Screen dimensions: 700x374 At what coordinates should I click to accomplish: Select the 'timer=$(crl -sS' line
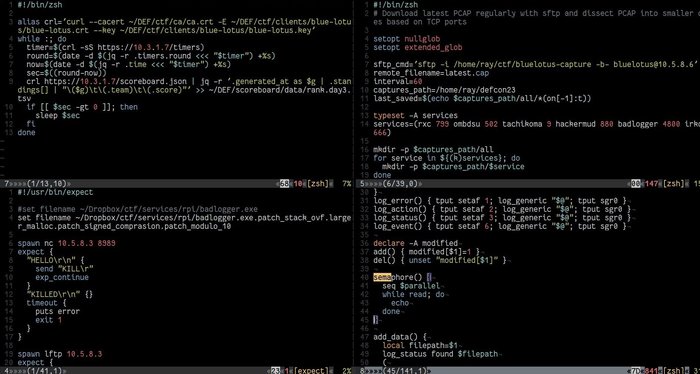click(x=115, y=47)
